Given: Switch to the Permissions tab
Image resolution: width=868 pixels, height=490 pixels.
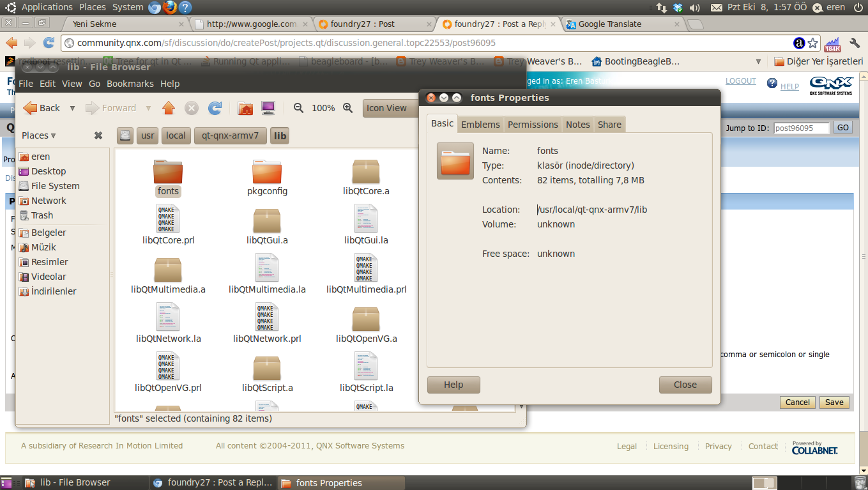Looking at the screenshot, I should coord(533,125).
